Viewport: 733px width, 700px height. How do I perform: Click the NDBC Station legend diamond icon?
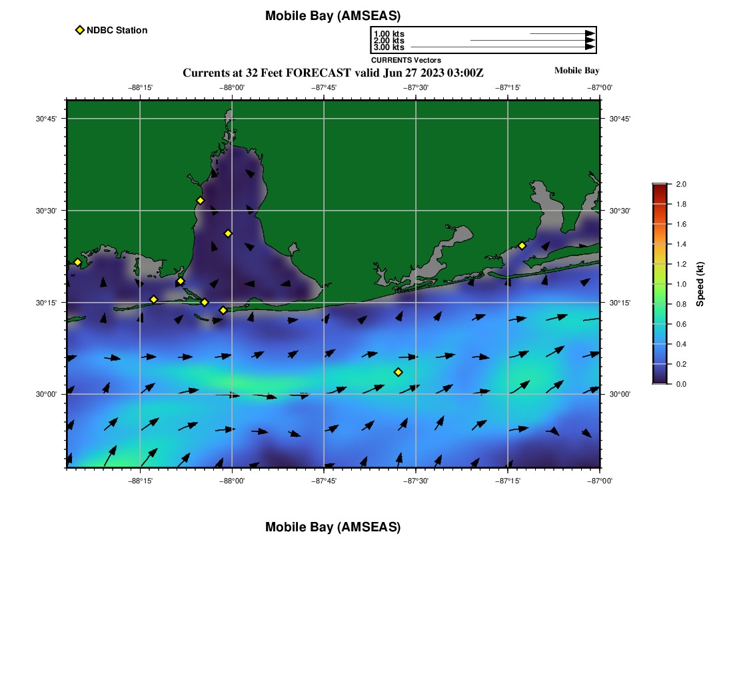pyautogui.click(x=80, y=30)
